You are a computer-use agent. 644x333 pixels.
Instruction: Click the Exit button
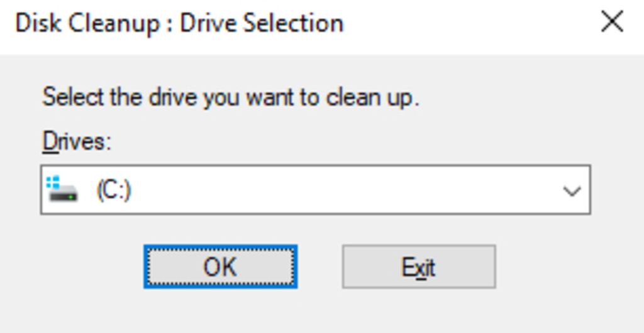419,267
